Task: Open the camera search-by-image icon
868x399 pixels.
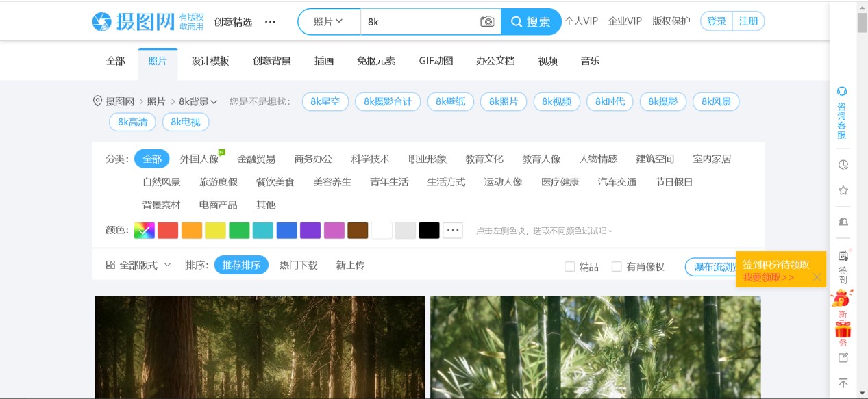Action: pyautogui.click(x=486, y=21)
